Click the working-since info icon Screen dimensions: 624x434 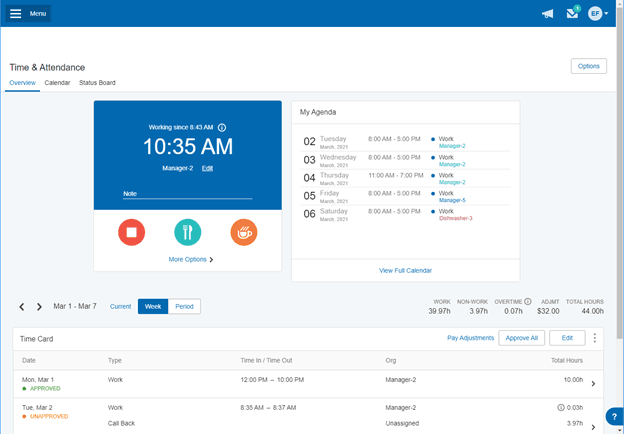pos(222,128)
